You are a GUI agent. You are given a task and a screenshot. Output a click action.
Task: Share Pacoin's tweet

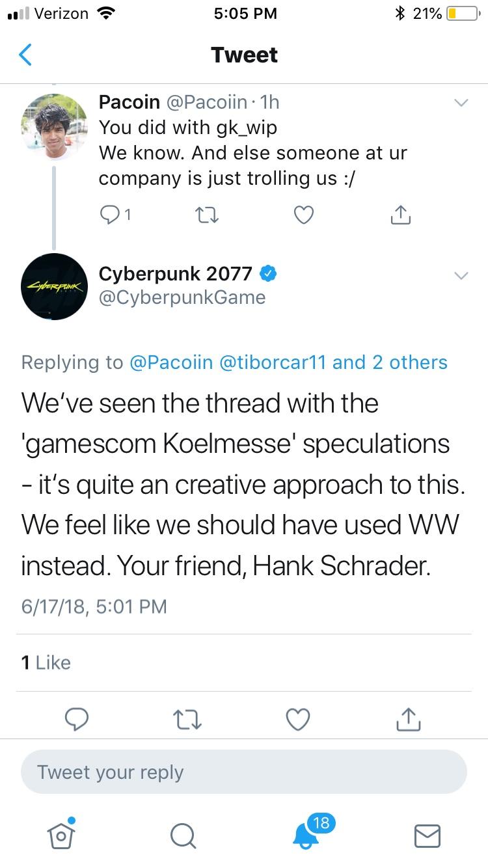(401, 215)
